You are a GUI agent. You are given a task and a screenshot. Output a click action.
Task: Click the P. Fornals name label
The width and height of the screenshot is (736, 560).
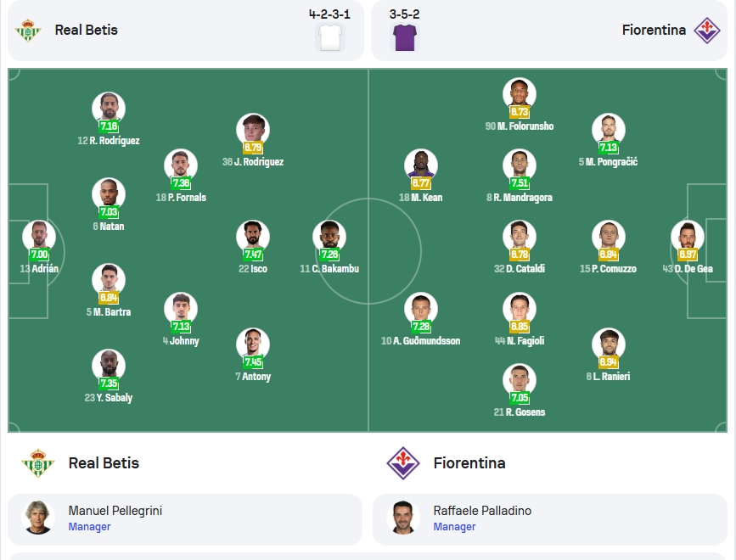point(181,198)
